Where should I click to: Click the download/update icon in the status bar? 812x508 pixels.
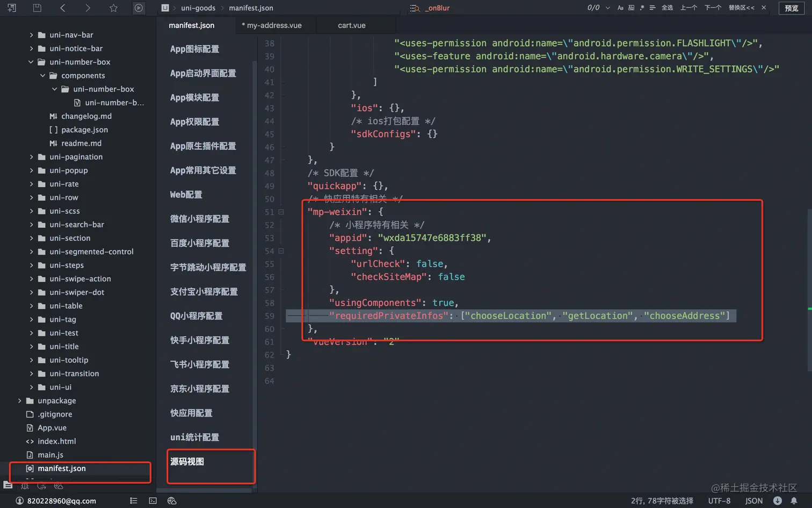coord(777,500)
